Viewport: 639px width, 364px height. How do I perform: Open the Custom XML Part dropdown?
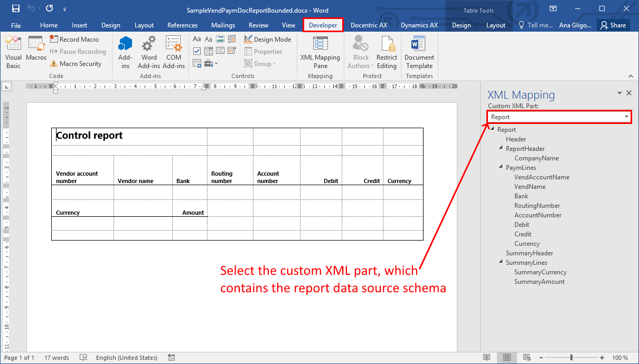click(x=628, y=117)
